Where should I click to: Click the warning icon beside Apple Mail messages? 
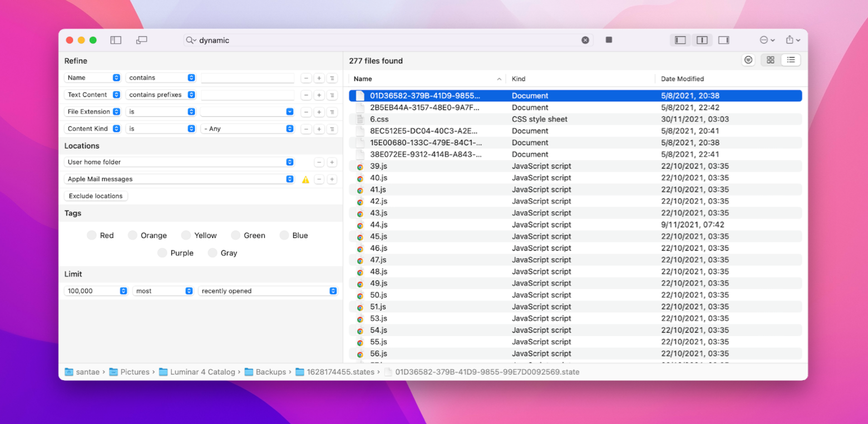coord(305,179)
